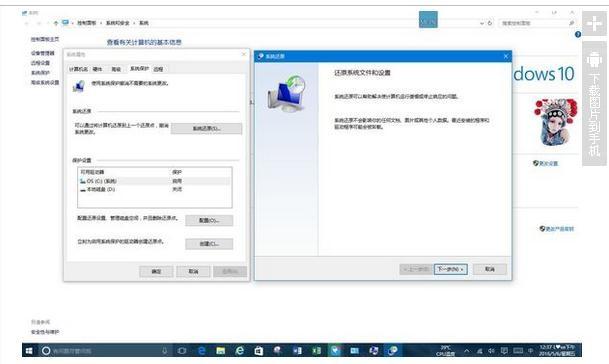Open 高级系统设置 from the sidebar
Image resolution: width=609 pixels, height=364 pixels.
(45, 82)
